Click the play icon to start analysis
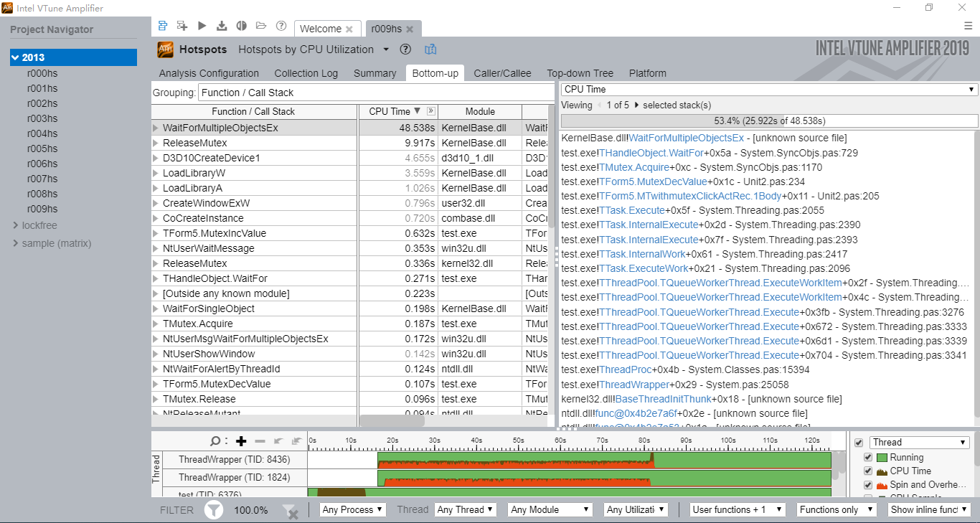Viewport: 980px width, 523px height. click(x=202, y=26)
